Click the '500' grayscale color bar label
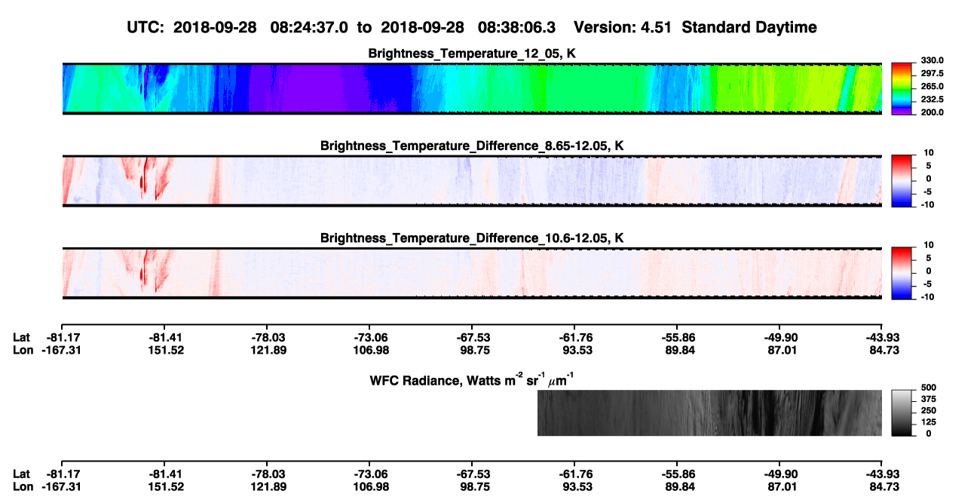 [929, 388]
